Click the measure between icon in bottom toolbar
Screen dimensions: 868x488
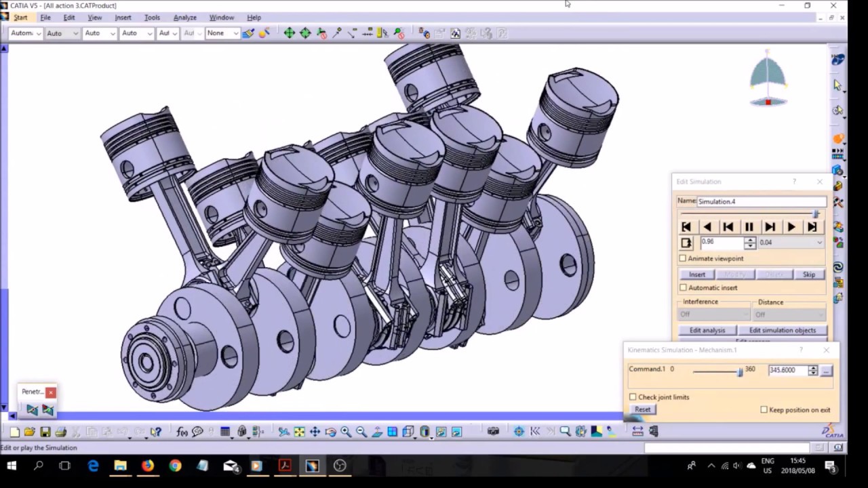tap(637, 431)
